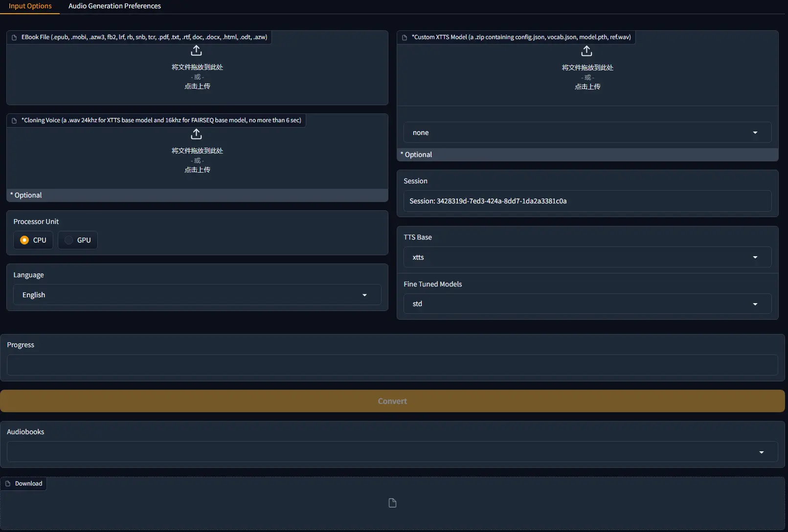The height and width of the screenshot is (532, 788).
Task: Open the Fine Tuned Models dropdown
Action: [587, 304]
